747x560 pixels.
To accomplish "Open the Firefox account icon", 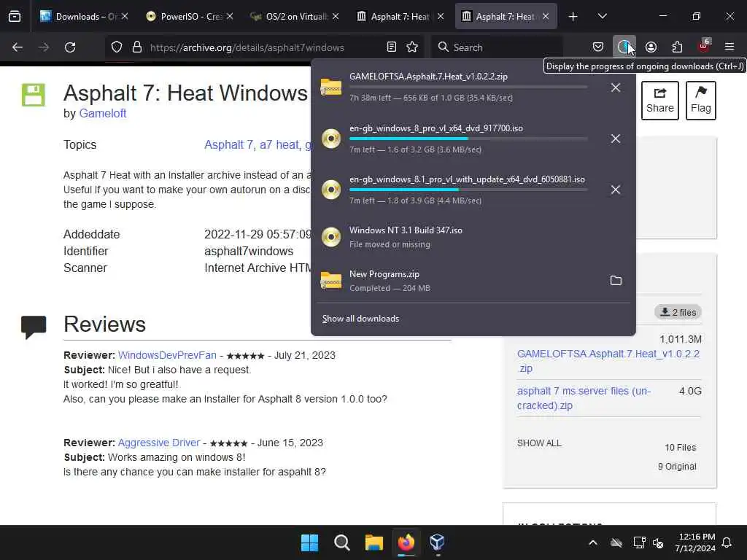I will click(x=651, y=47).
